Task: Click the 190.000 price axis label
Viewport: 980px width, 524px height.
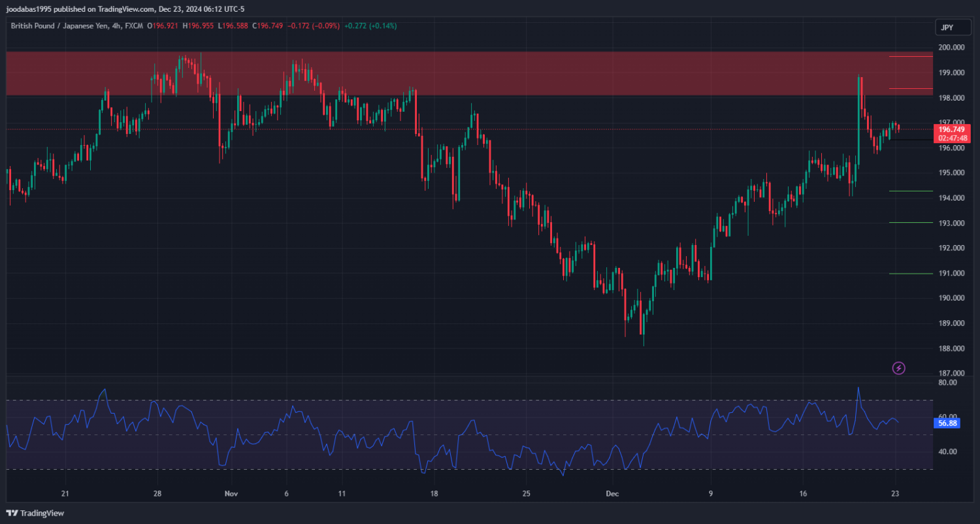Action: tap(952, 298)
